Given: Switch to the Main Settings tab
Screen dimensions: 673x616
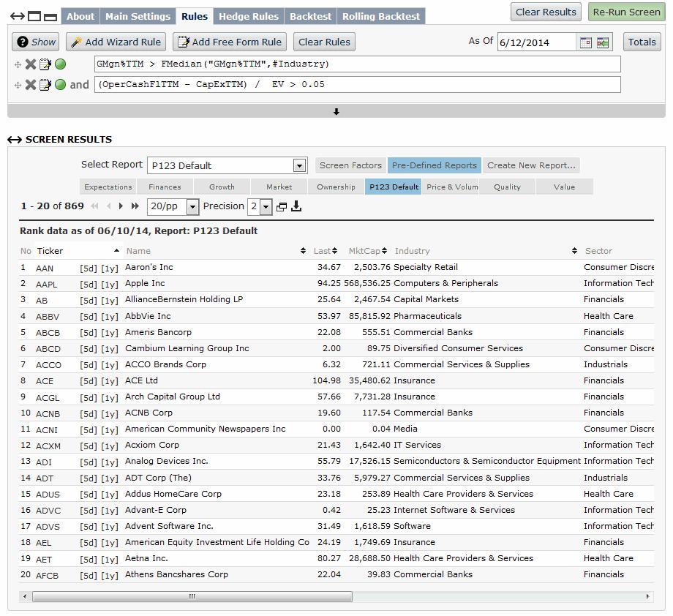Looking at the screenshot, I should pos(138,16).
